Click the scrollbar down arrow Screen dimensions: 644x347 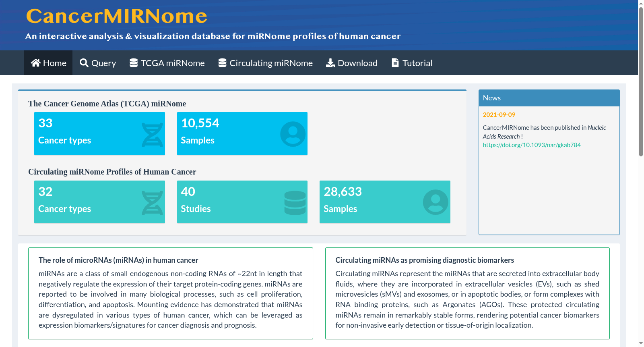tap(641, 343)
